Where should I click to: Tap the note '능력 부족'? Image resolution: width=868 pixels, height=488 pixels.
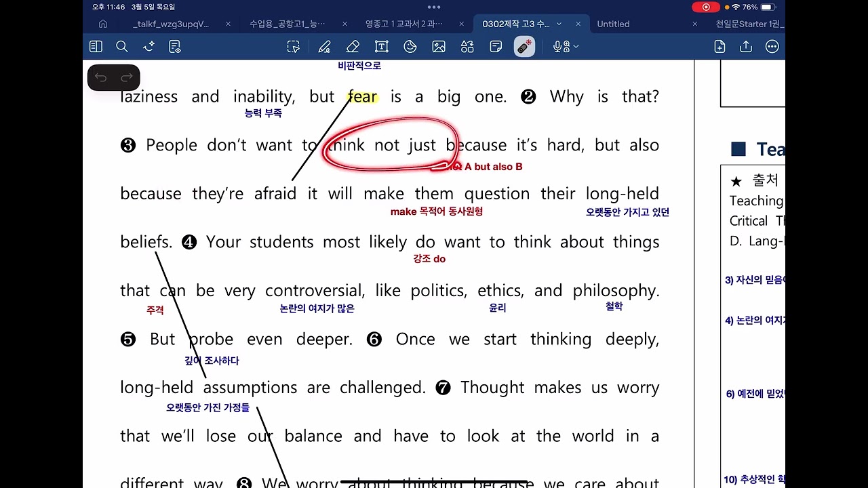[263, 113]
